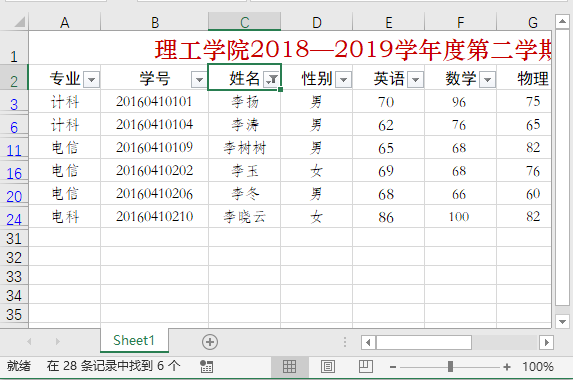This screenshot has height=380, width=573.
Task: Add a new sheet with plus button
Action: click(x=210, y=342)
